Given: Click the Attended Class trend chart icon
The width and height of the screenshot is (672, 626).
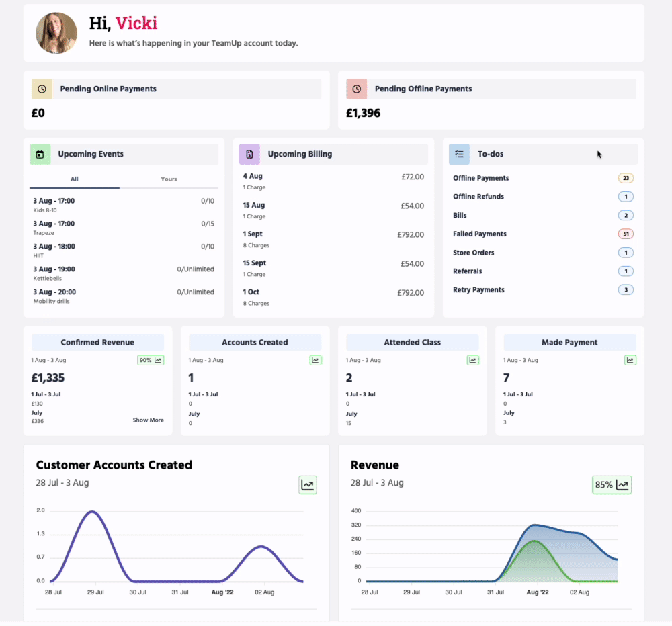Looking at the screenshot, I should (472, 361).
